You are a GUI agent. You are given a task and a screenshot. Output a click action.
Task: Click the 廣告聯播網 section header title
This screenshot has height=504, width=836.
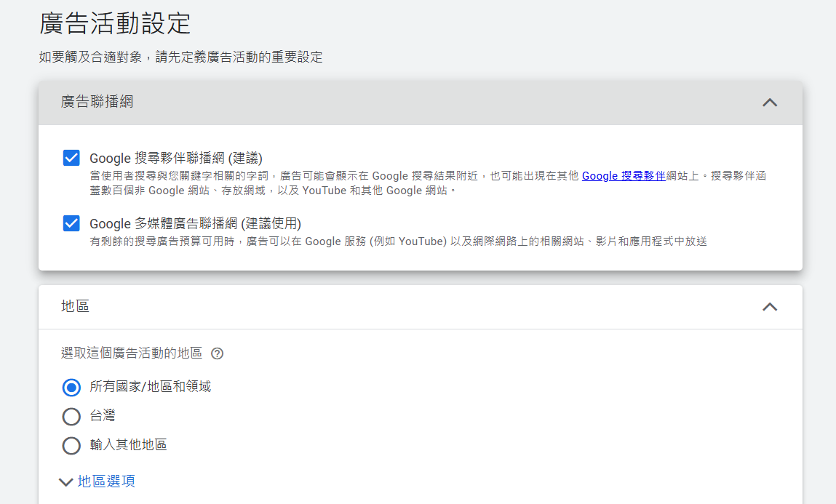pyautogui.click(x=97, y=102)
